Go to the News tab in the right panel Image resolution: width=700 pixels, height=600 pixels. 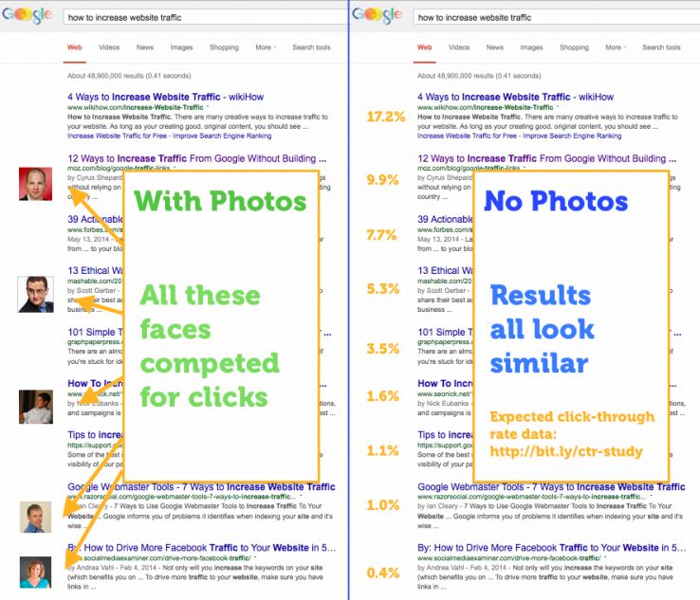pos(494,47)
